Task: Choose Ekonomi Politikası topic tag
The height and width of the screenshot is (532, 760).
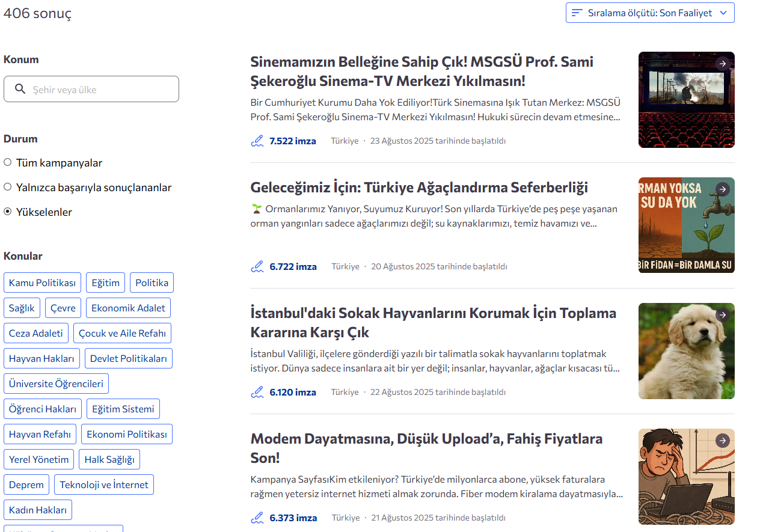Action: point(127,434)
